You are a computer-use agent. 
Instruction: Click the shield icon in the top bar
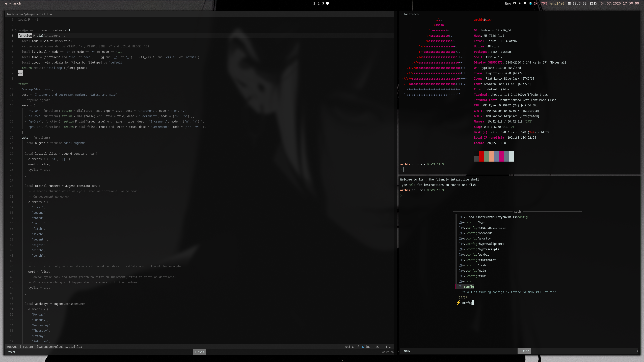525,3
